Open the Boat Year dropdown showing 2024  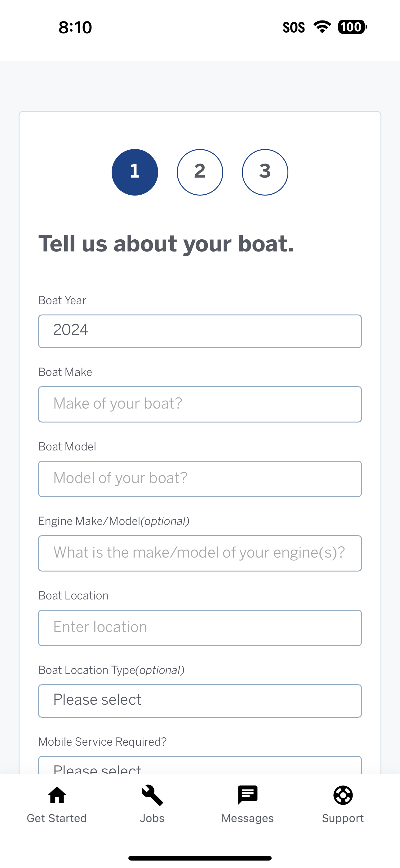pos(200,331)
